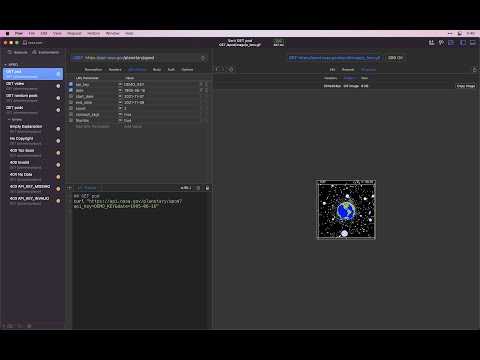Viewport: 480px width, 360px height.
Task: Click the Earth GIF image preview
Action: 346,210
